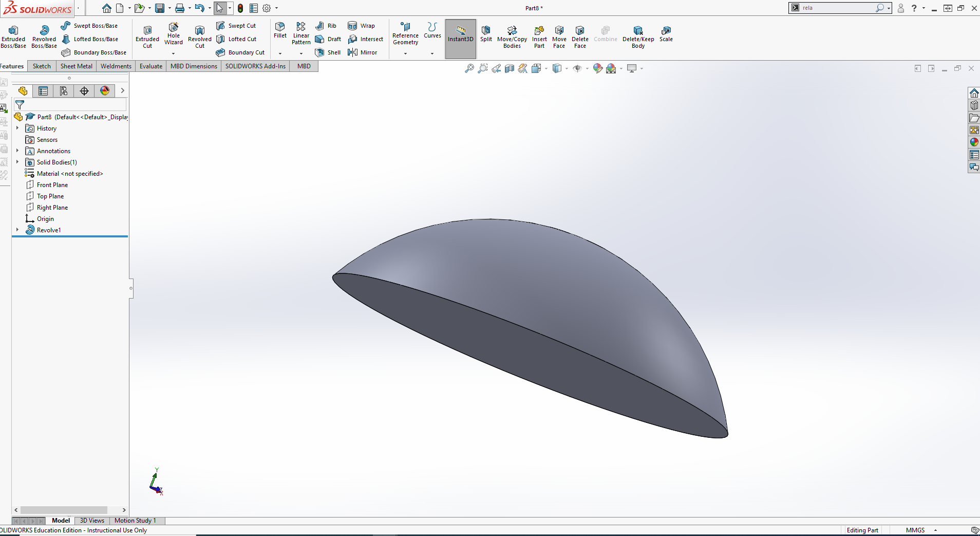This screenshot has height=536, width=980.
Task: Open DisplayManager appearance sphere tab
Action: pos(105,91)
